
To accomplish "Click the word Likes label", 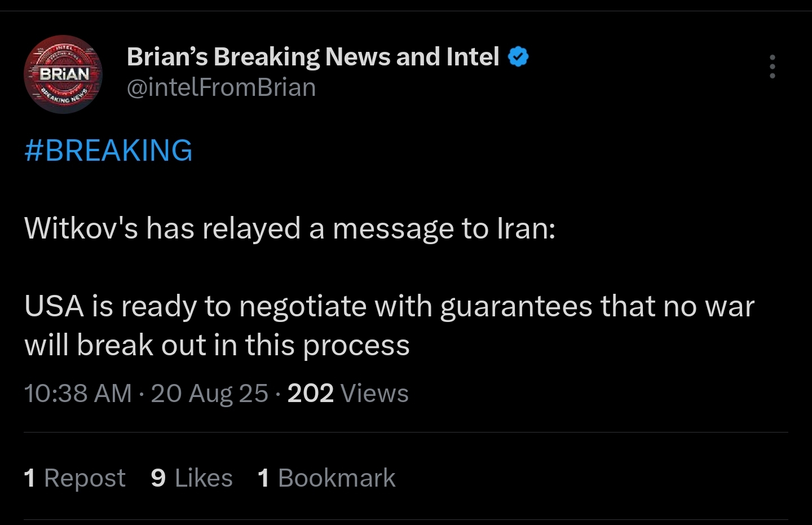I will 204,478.
